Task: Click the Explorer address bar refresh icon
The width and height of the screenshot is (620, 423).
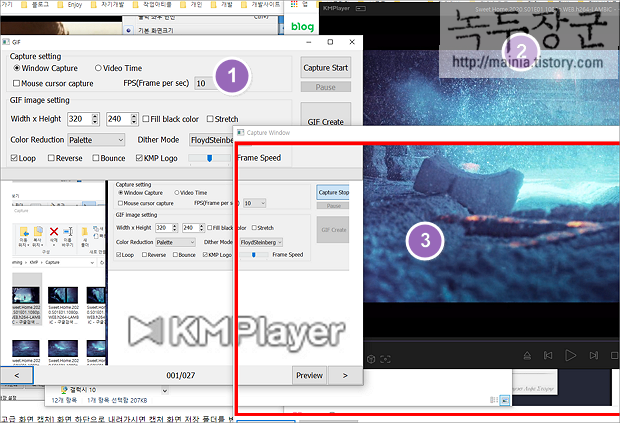Action: pyautogui.click(x=102, y=262)
